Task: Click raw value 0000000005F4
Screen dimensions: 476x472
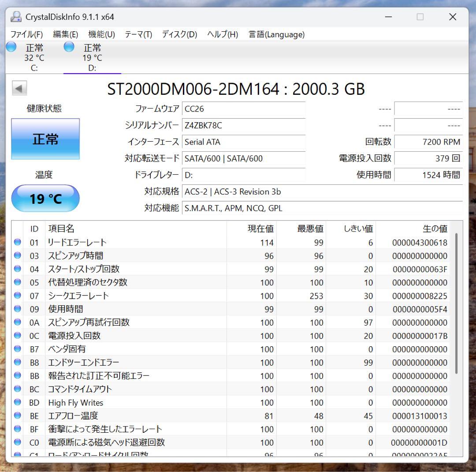Action: click(420, 309)
